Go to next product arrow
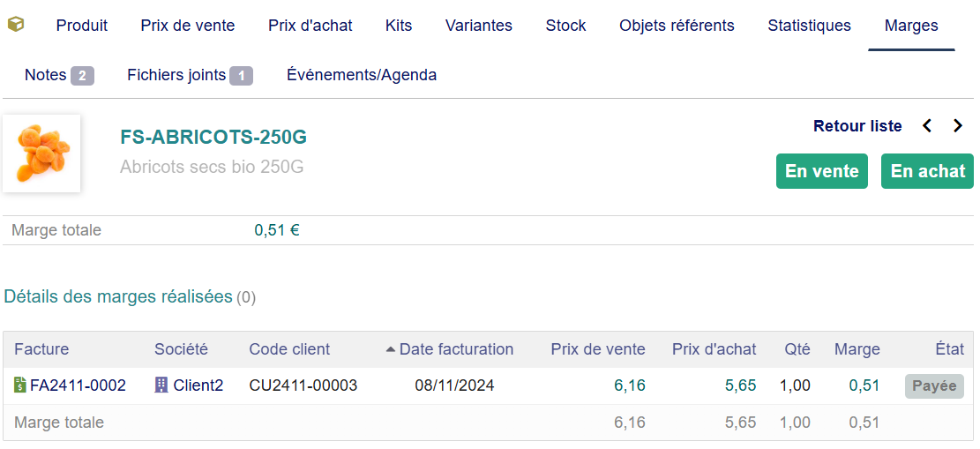Screen dimensions: 980x449 (958, 126)
